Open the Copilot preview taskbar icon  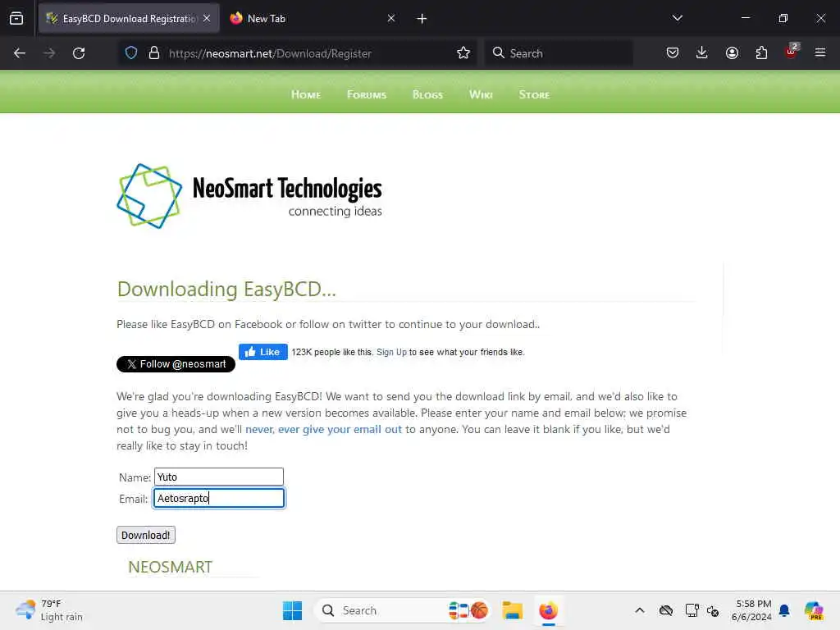coord(814,610)
